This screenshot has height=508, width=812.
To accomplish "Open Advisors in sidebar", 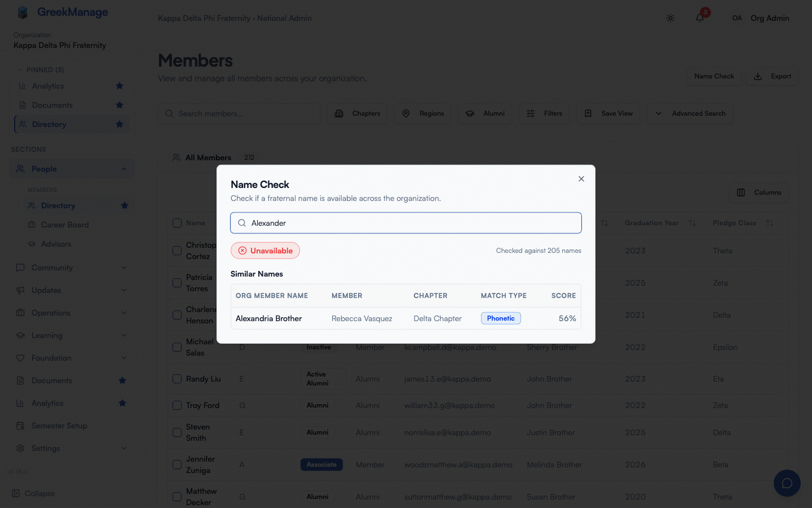I will pyautogui.click(x=56, y=244).
